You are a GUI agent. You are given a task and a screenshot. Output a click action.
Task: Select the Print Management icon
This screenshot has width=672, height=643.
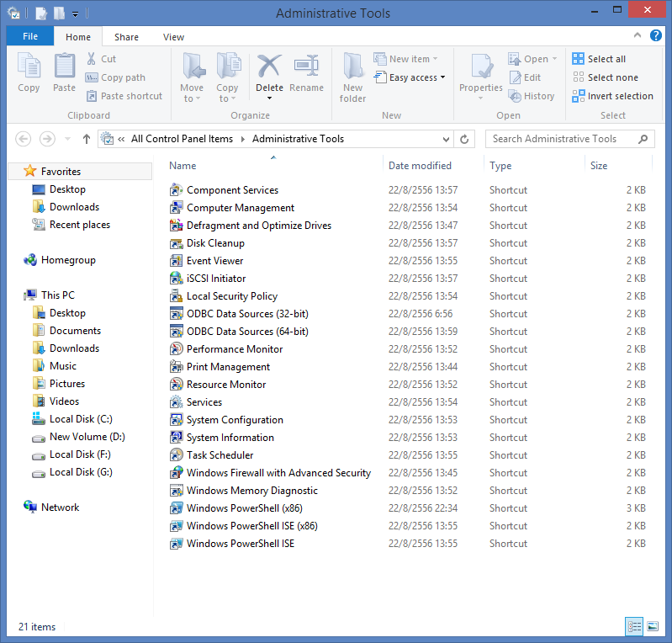[176, 367]
